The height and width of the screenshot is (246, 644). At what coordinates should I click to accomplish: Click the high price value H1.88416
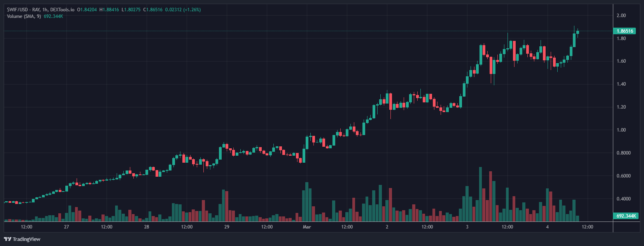point(109,10)
